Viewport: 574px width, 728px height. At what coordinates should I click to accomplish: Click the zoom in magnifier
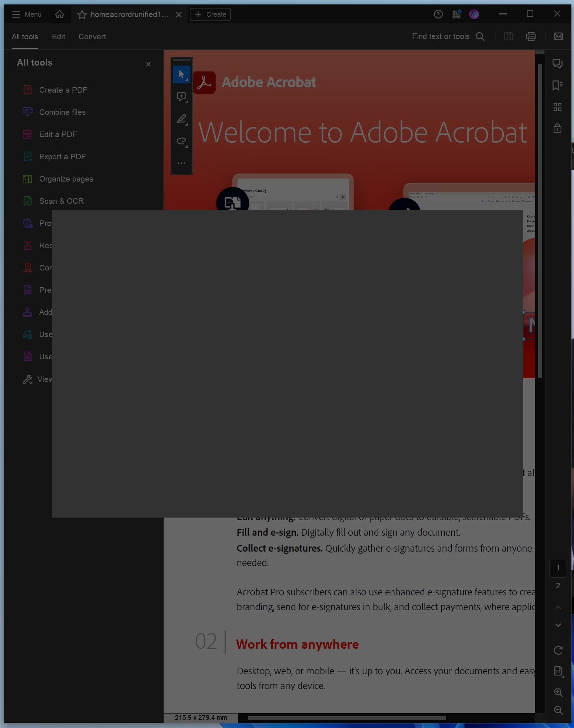click(x=558, y=692)
